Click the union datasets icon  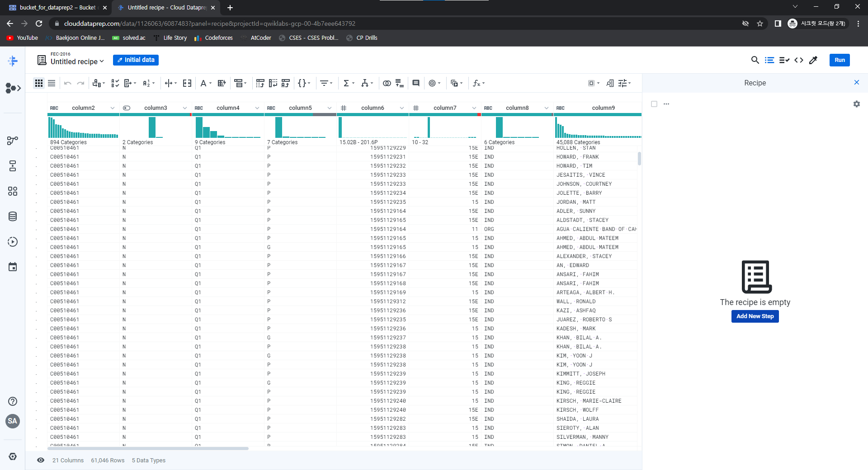click(x=400, y=83)
